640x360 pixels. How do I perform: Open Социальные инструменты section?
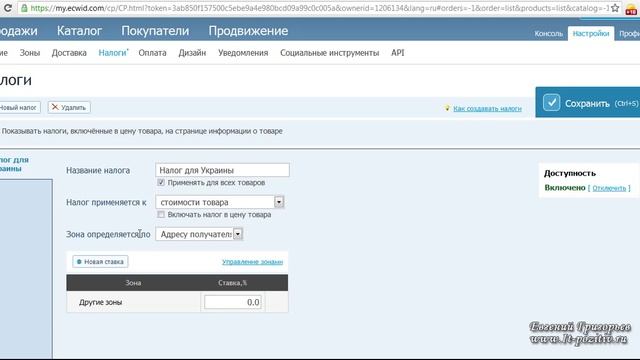pyautogui.click(x=329, y=53)
